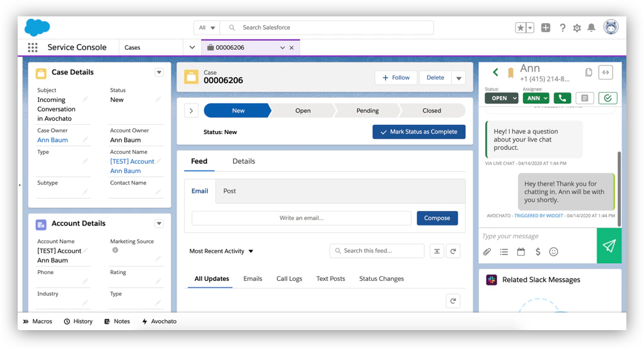Screen dimensions: 644x349
Task: Open the notifications bell
Action: (592, 28)
